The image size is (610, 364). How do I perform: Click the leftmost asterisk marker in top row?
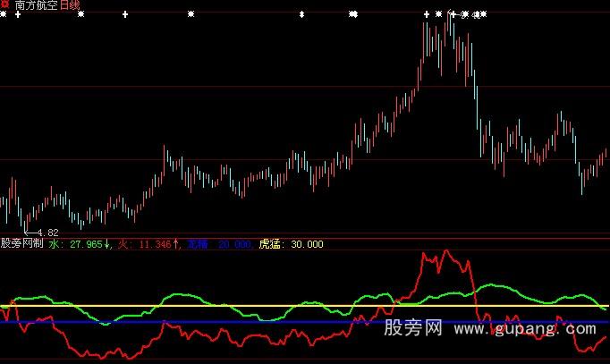click(3, 15)
